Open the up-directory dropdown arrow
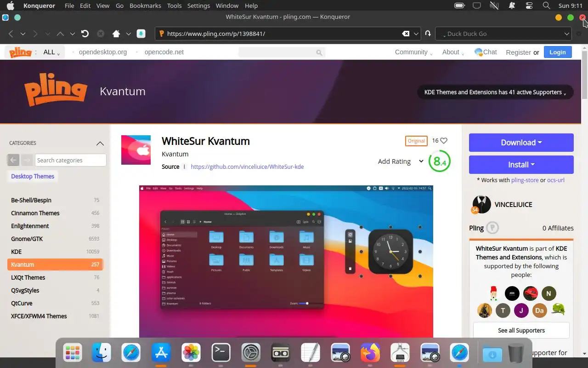Screen dimensions: 588x368 point(72,34)
